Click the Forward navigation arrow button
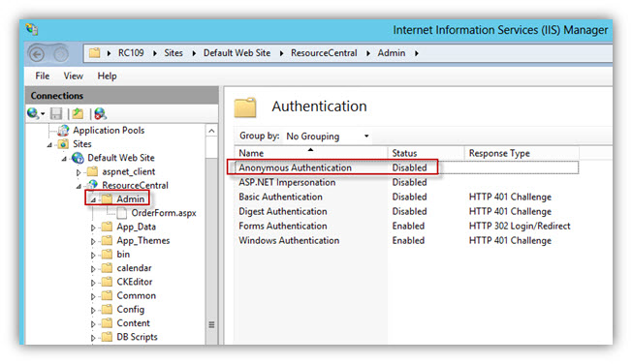 point(61,54)
